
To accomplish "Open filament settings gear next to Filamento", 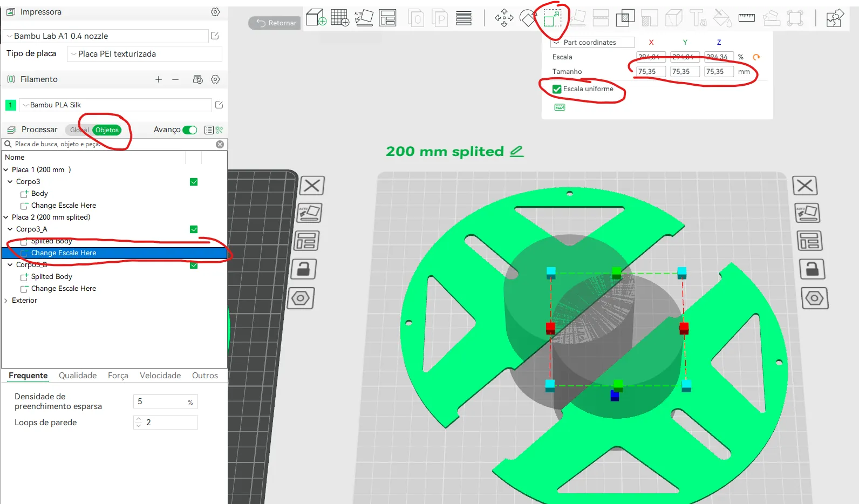I will [x=215, y=79].
